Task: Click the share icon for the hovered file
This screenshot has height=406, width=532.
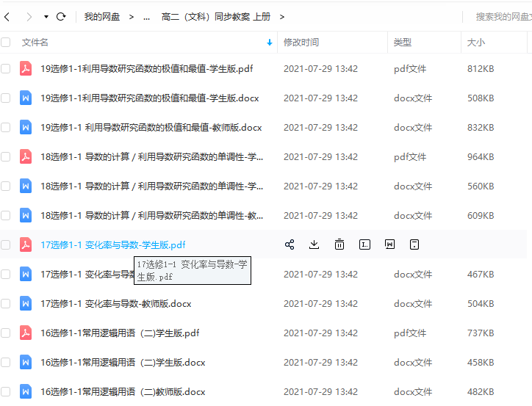Action: pos(290,244)
